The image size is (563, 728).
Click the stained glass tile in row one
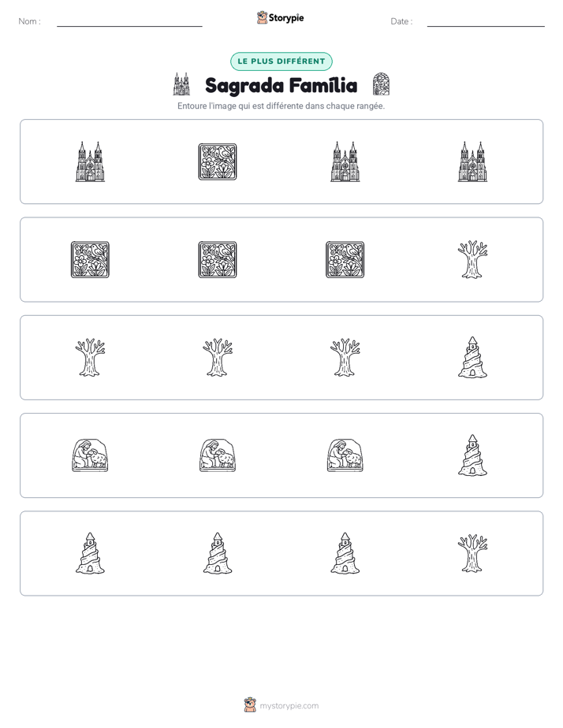pos(218,162)
